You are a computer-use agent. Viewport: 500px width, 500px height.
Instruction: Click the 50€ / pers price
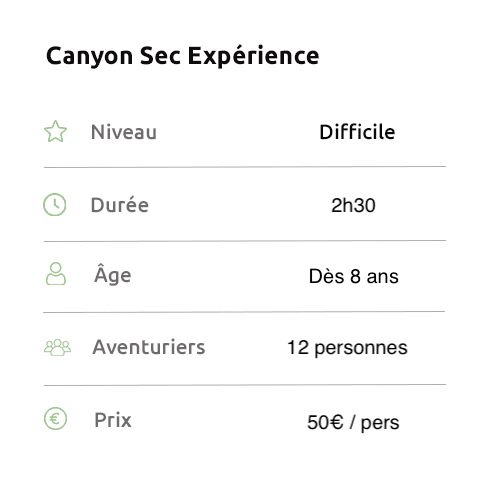coord(353,423)
